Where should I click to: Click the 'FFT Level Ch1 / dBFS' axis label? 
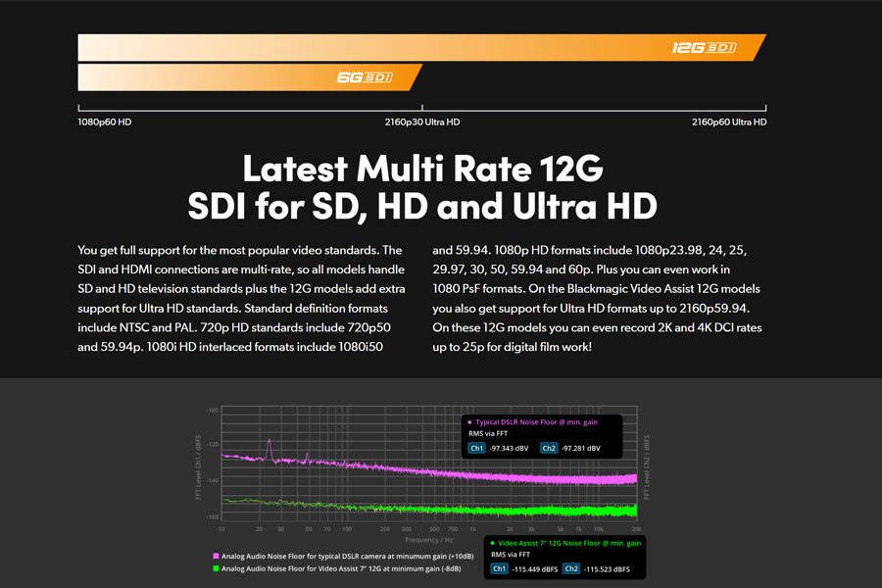198,467
